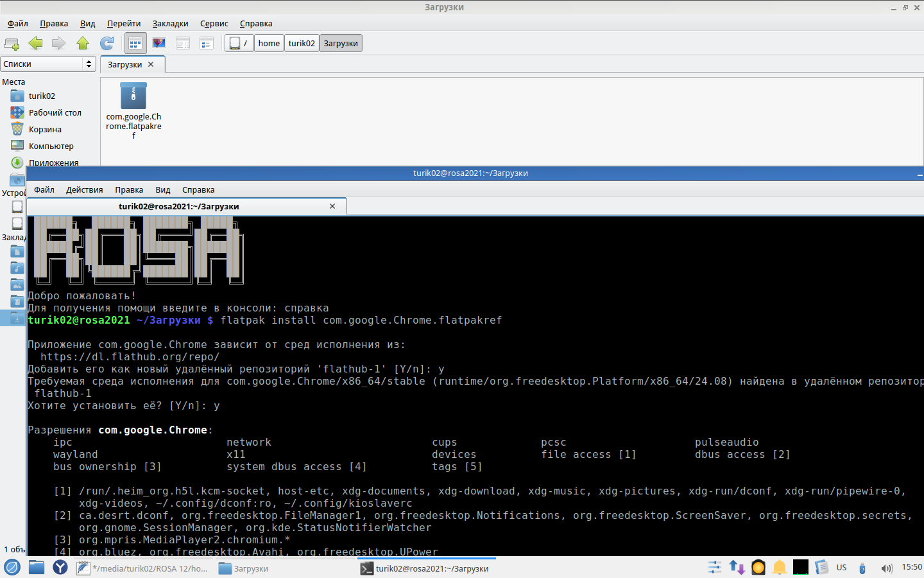Navigate to 'turik02' in the path bar

point(302,43)
